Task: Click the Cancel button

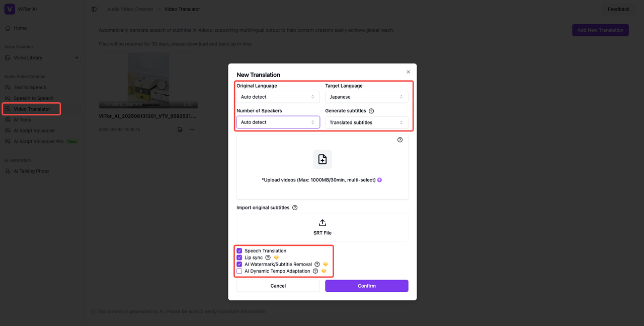Action: tap(278, 286)
